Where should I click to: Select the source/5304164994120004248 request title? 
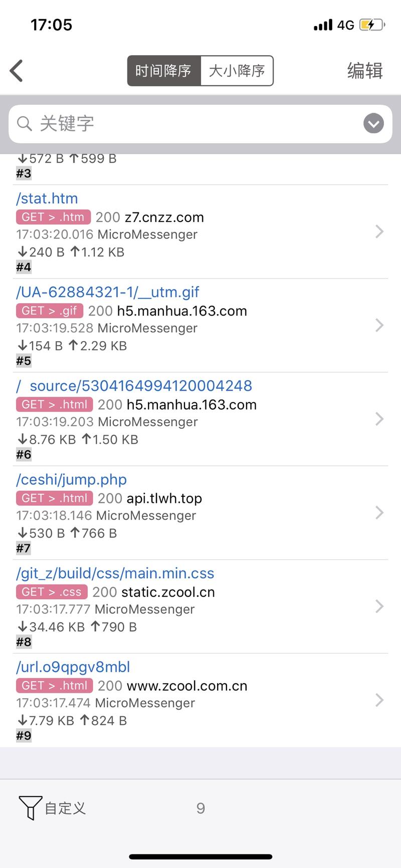(140, 386)
